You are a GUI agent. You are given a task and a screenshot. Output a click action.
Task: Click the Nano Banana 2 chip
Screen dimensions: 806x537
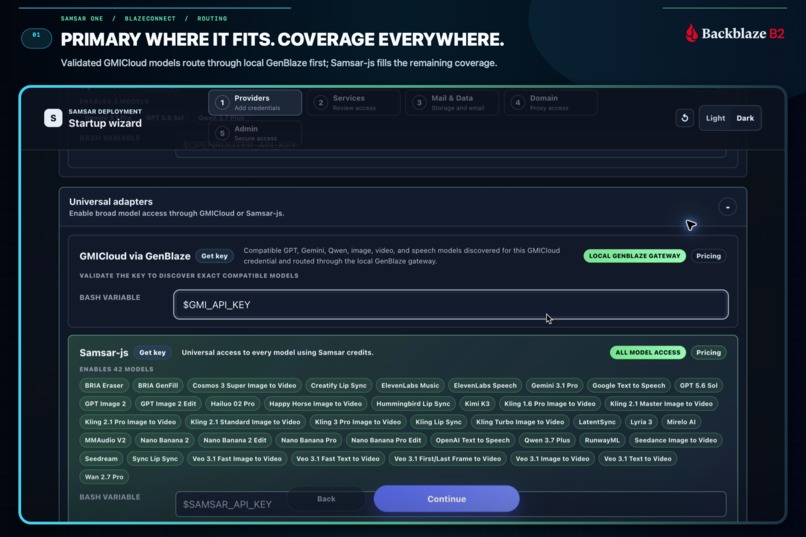tap(164, 440)
